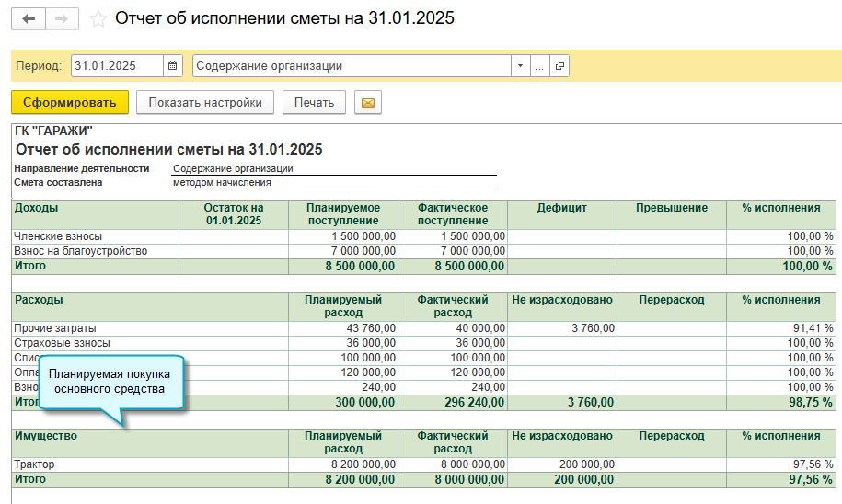
Task: Click the Планируемое поступление column header
Action: click(x=343, y=214)
